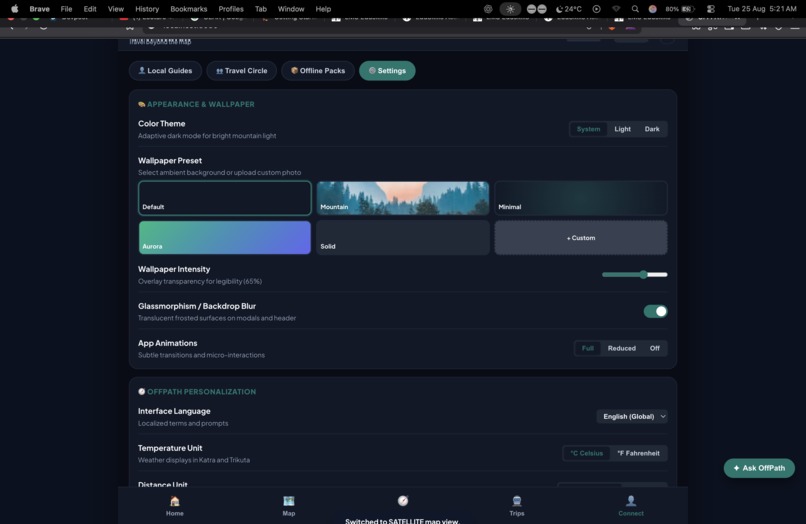Viewport: 806px width, 524px height.
Task: Open the Edit menu
Action: [x=90, y=9]
